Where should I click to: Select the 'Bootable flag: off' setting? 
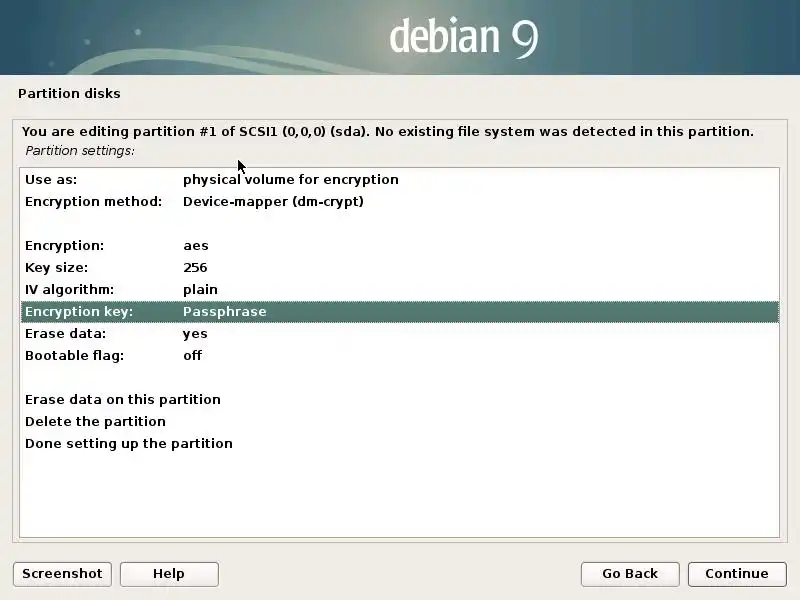[400, 356]
